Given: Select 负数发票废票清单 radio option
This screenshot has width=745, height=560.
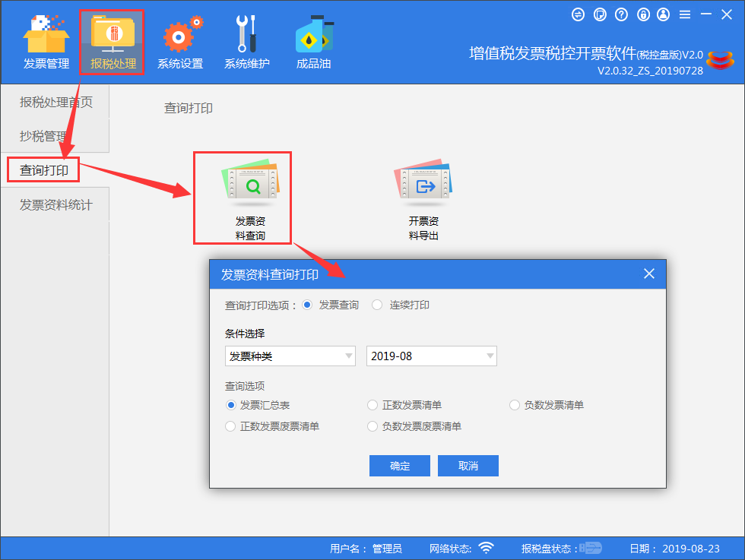Looking at the screenshot, I should [x=372, y=426].
